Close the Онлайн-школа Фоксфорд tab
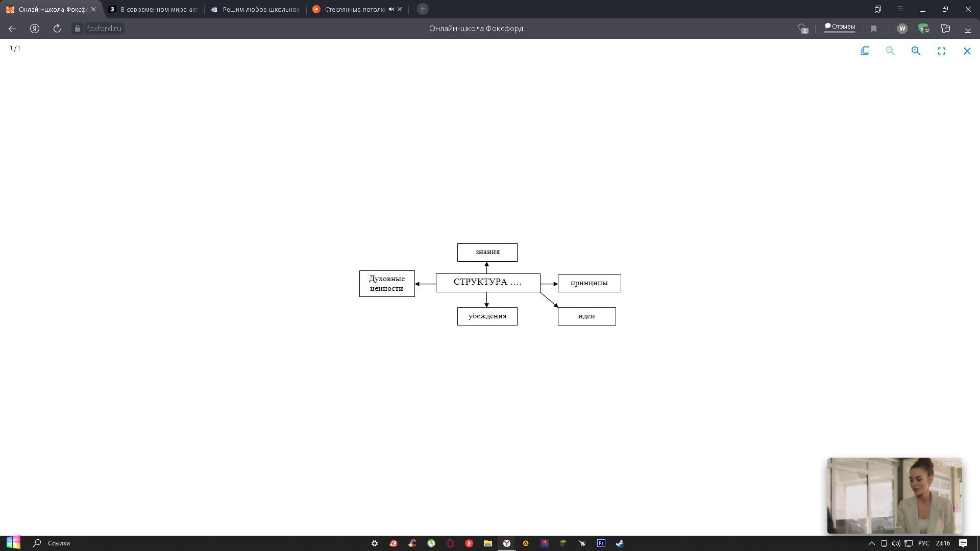The height and width of the screenshot is (551, 980). point(93,9)
